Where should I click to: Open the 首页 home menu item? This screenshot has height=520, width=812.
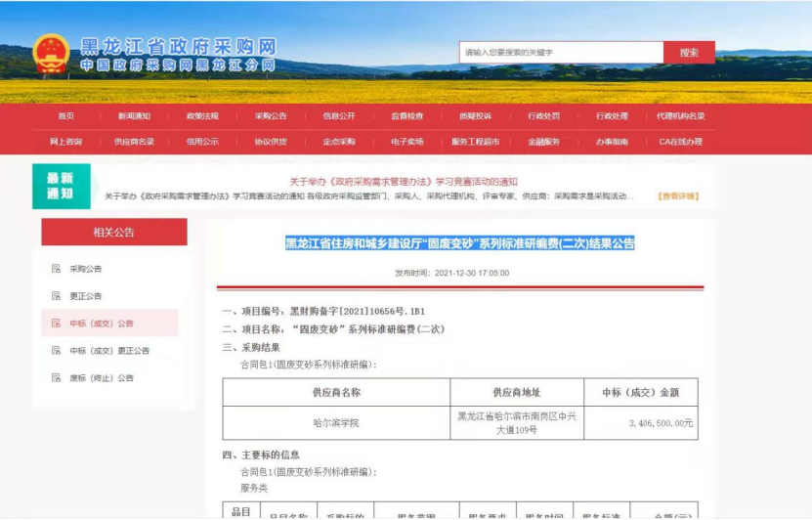(x=65, y=116)
